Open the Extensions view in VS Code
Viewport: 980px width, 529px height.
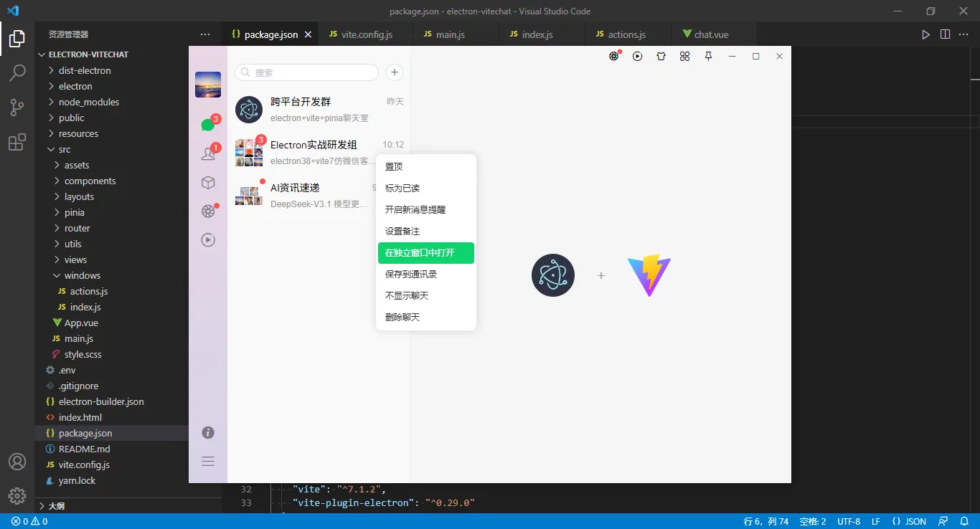17,142
